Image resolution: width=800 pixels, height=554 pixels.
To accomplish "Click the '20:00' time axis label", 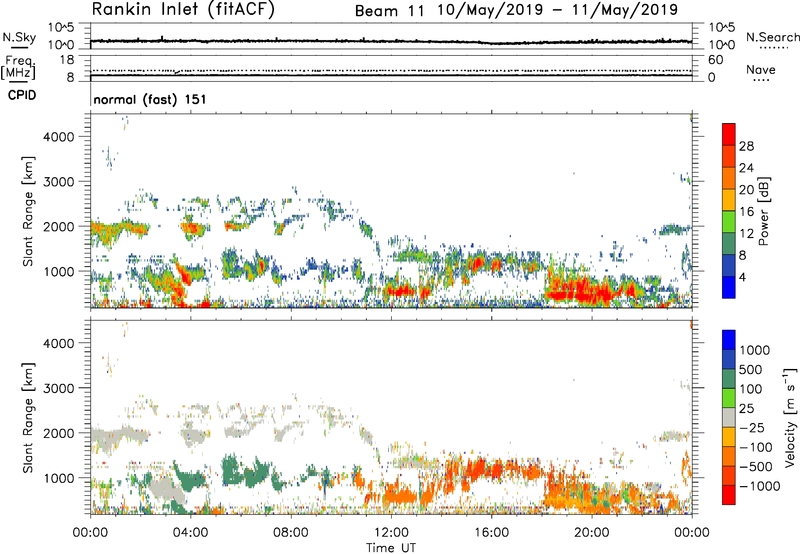I will [592, 533].
